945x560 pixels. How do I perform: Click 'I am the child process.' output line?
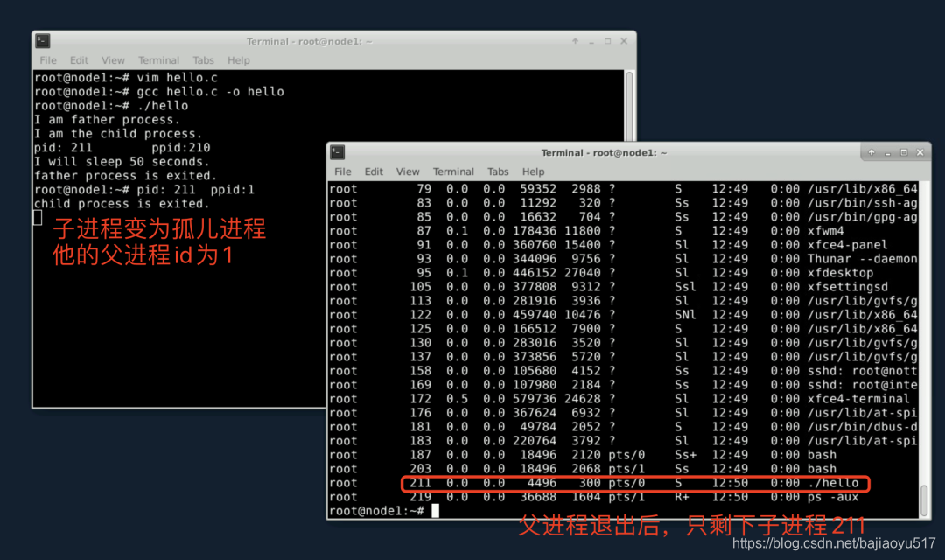[118, 134]
